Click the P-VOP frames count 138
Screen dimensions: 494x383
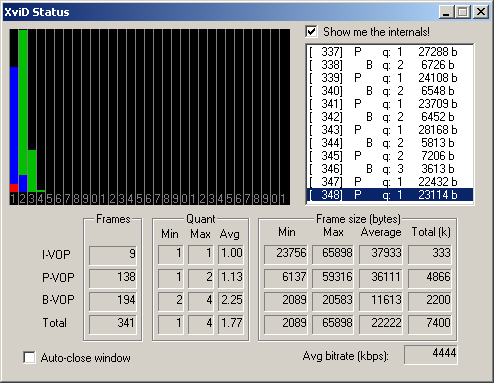tap(113, 278)
